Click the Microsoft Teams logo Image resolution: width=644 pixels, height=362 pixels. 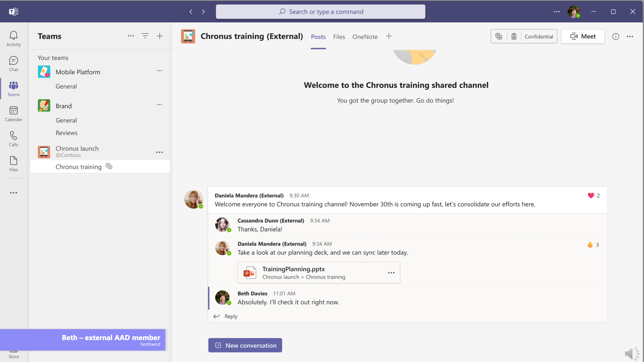click(13, 11)
